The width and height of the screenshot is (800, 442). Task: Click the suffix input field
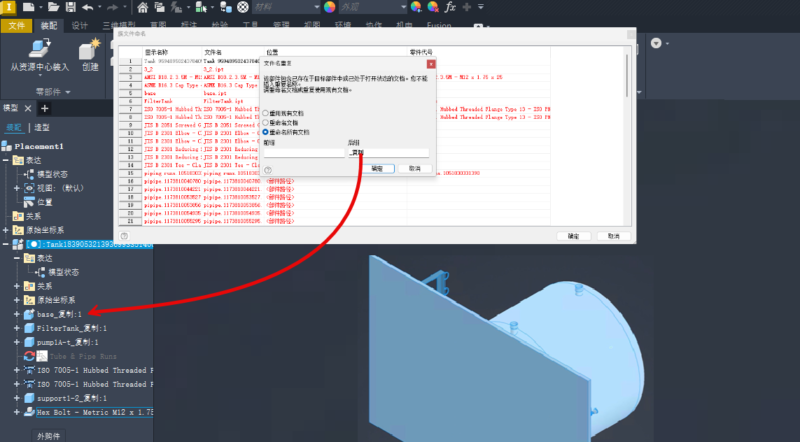pyautogui.click(x=388, y=153)
